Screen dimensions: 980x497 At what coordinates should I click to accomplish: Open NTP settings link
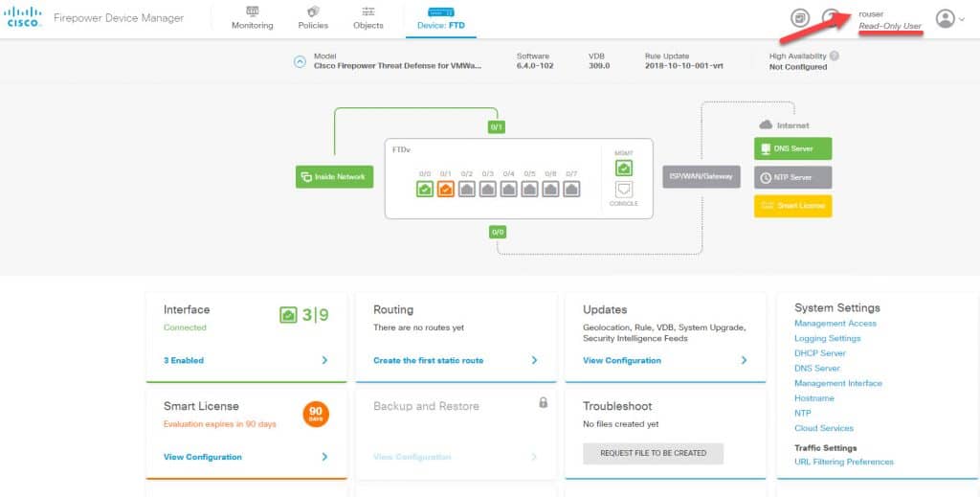pos(803,414)
